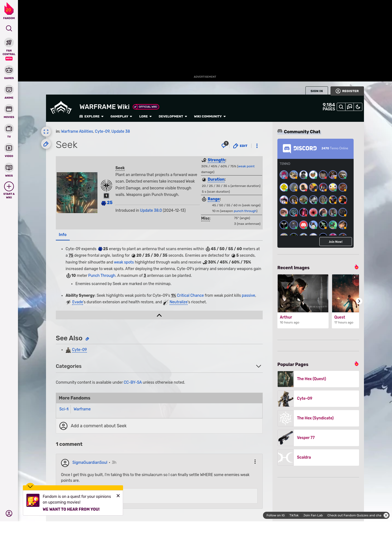Click the Sign In button
The height and width of the screenshot is (545, 392).
coord(317,91)
